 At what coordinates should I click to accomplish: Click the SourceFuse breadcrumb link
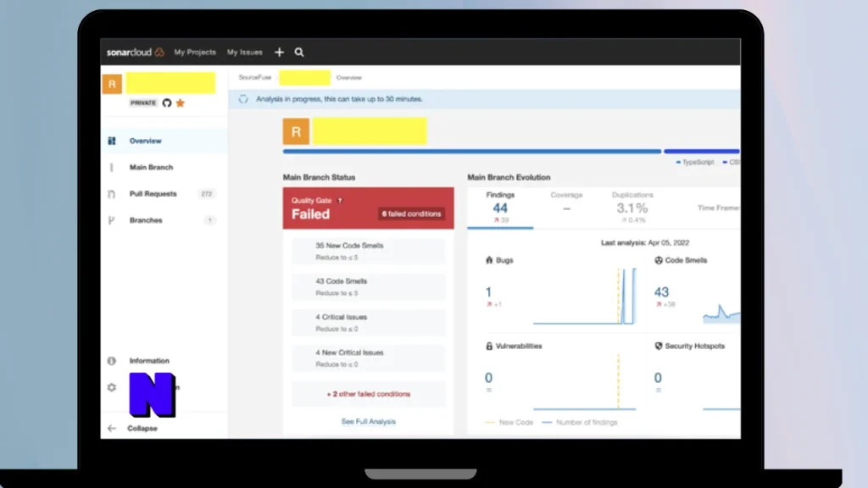click(x=254, y=77)
